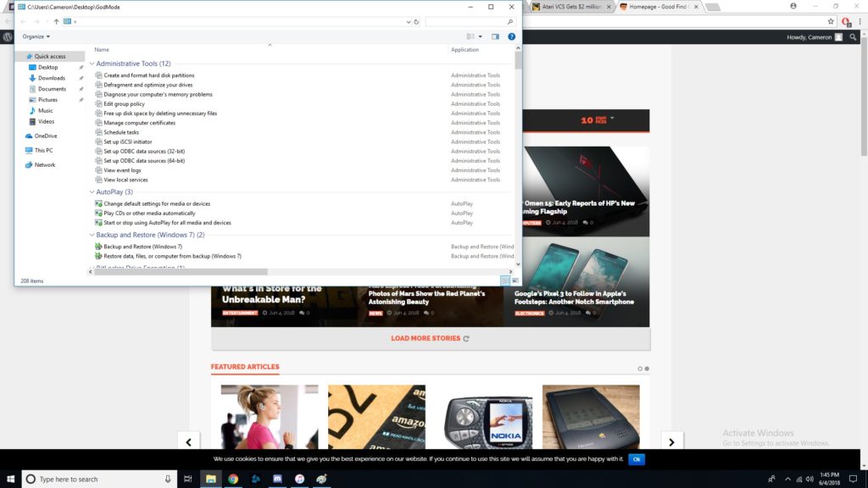Accept cookies with the Ok button
868x488 pixels.
pos(637,459)
